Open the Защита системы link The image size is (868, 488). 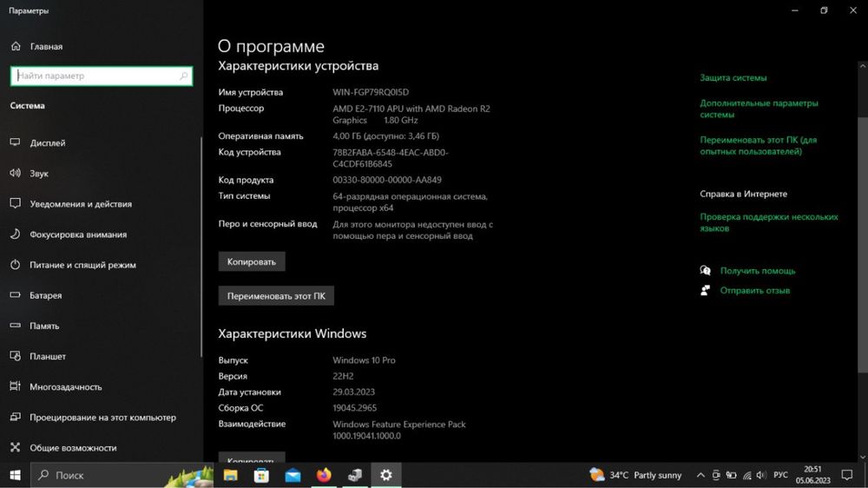click(733, 77)
